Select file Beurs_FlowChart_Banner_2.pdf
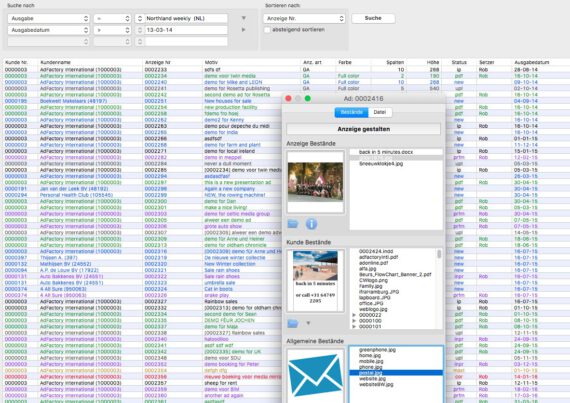Screen dimensions: 570x403 point(395,275)
